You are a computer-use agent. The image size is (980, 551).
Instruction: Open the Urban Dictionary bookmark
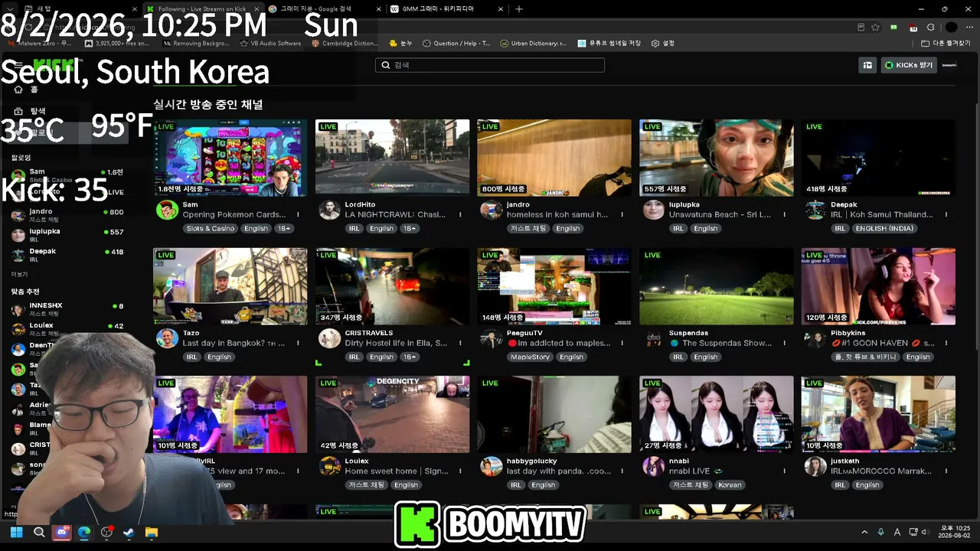pos(534,44)
